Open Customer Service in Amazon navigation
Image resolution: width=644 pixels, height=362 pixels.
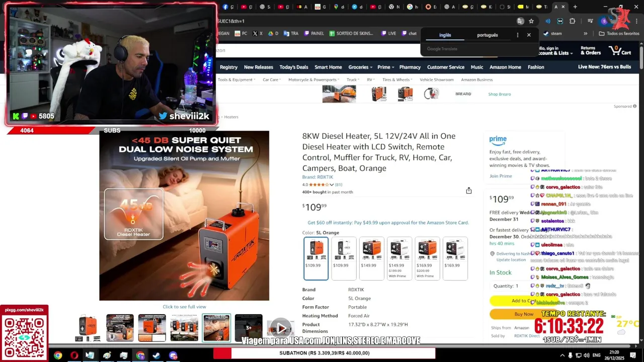click(446, 67)
